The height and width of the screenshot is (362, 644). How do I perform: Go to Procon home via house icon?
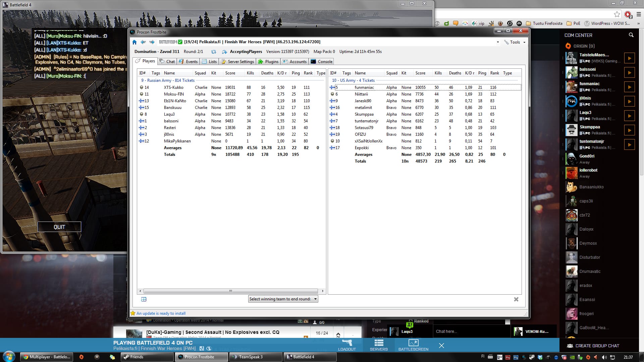(x=135, y=42)
